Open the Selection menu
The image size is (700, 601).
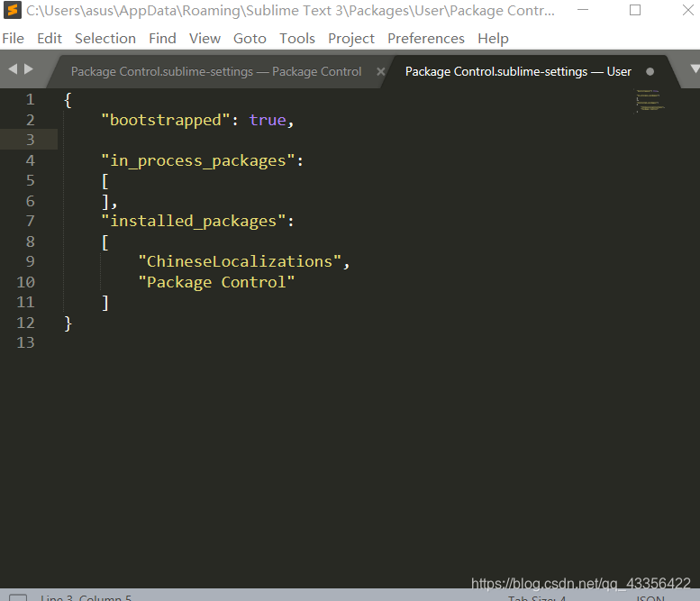(x=105, y=39)
